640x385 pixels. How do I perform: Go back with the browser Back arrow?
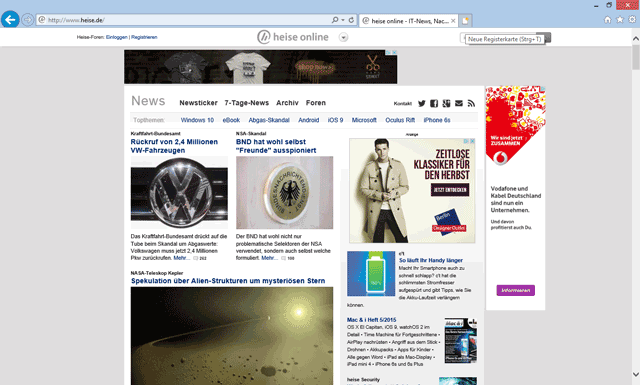click(10, 19)
